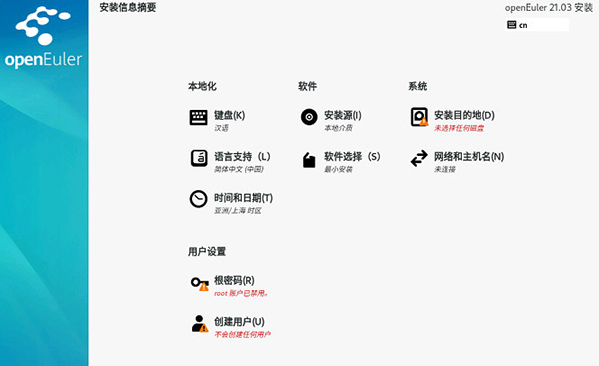Click the 本地介质 source status text
The image size is (599, 366).
click(x=338, y=128)
